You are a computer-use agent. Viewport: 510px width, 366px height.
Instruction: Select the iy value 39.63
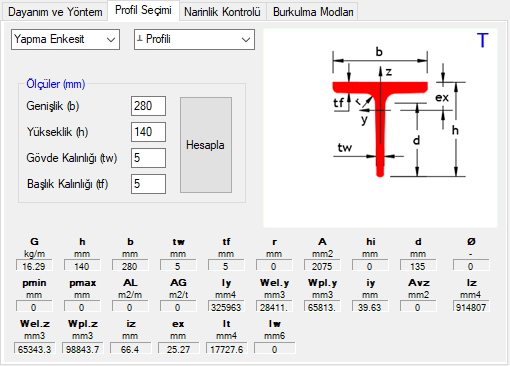click(370, 307)
